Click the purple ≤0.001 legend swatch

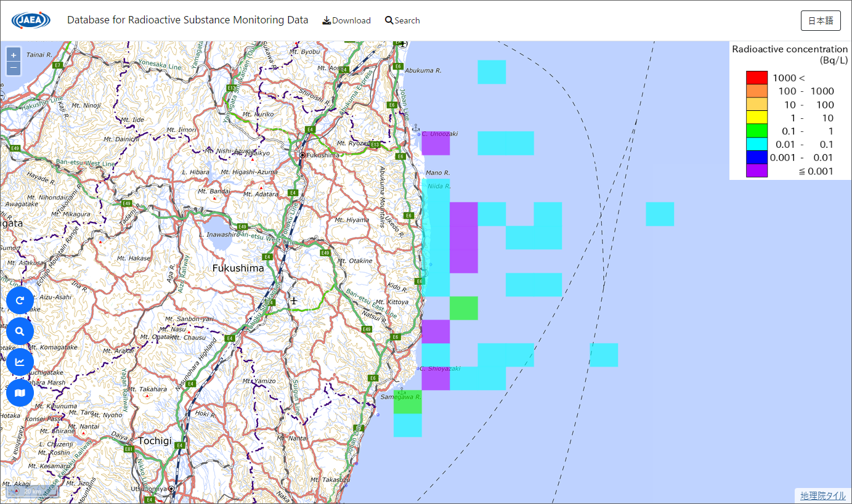pos(757,171)
